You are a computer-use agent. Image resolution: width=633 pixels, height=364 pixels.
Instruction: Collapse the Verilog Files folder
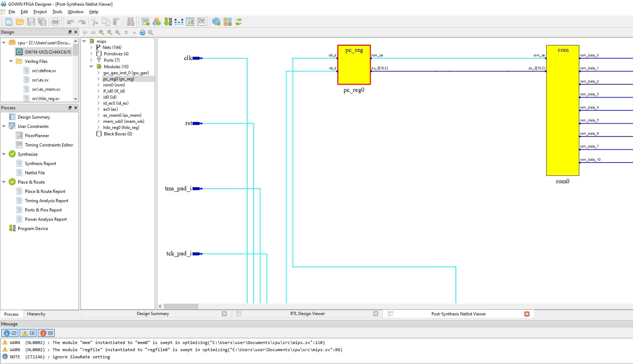click(11, 61)
